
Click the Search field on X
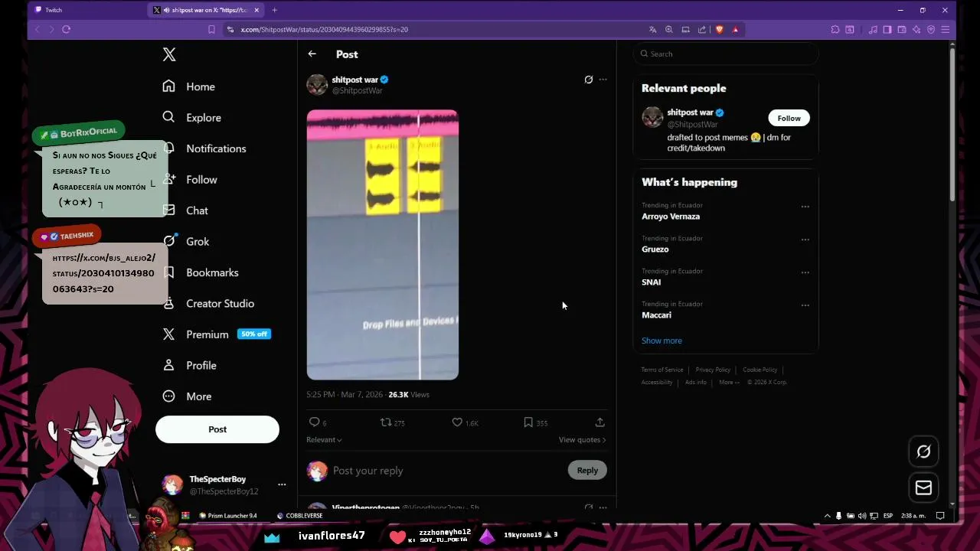click(726, 54)
